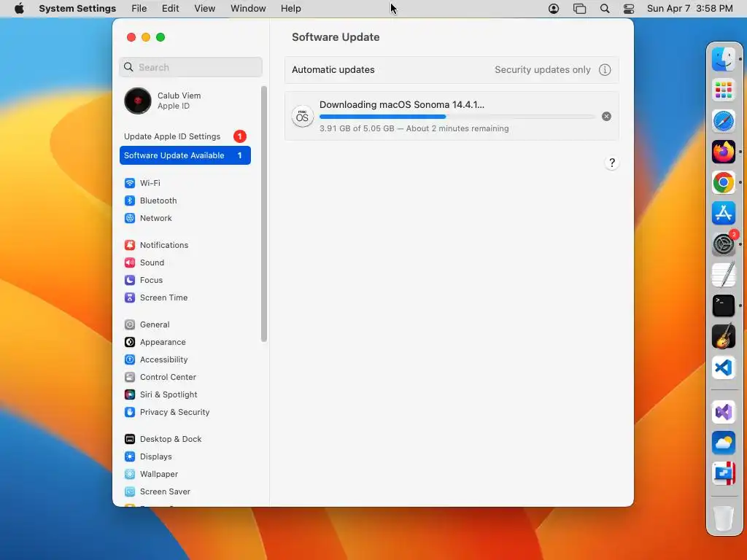Open the System Settings menu
Viewport: 747px width, 560px height.
pyautogui.click(x=77, y=9)
